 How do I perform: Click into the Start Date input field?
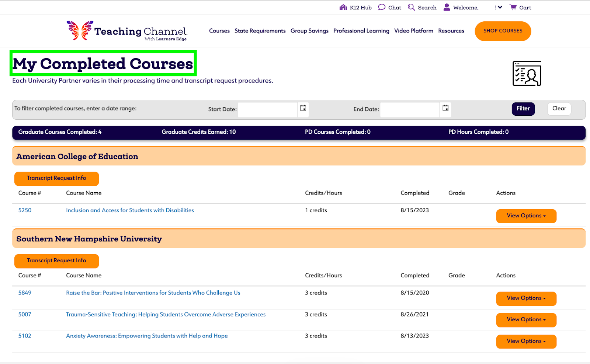click(x=267, y=109)
